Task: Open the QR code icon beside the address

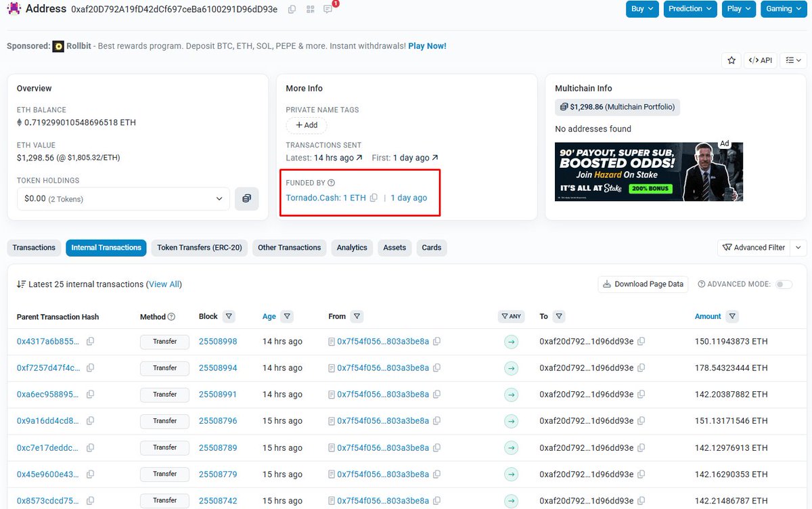Action: pyautogui.click(x=310, y=9)
